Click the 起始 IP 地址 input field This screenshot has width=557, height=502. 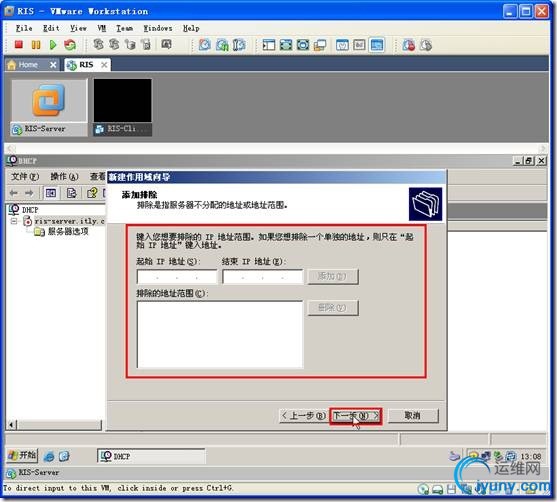pyautogui.click(x=177, y=277)
